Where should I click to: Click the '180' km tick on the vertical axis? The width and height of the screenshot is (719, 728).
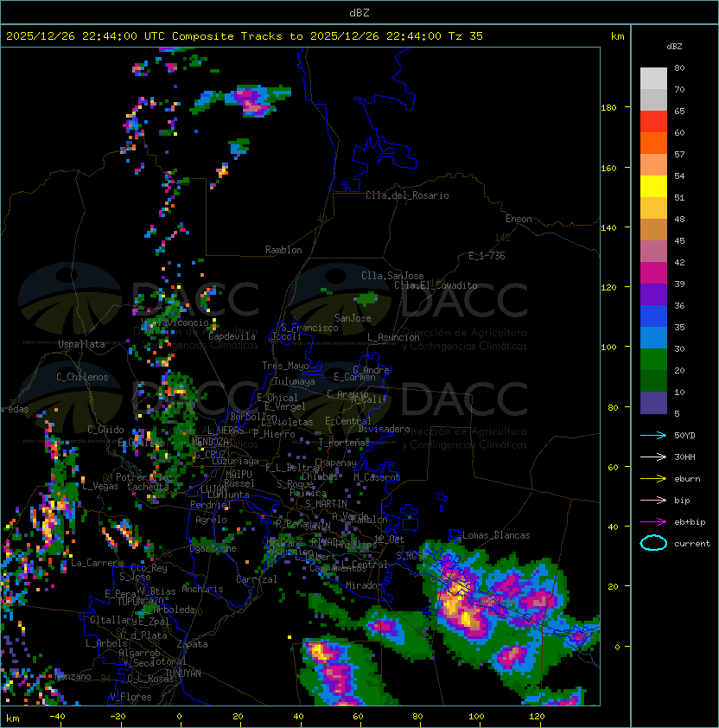coord(608,108)
